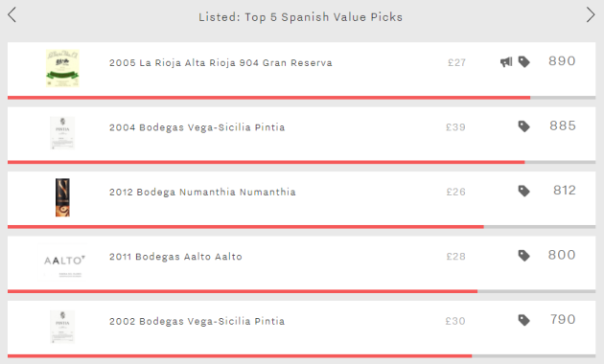Advance to next list with right arrow
The image size is (604, 364).
pyautogui.click(x=591, y=15)
